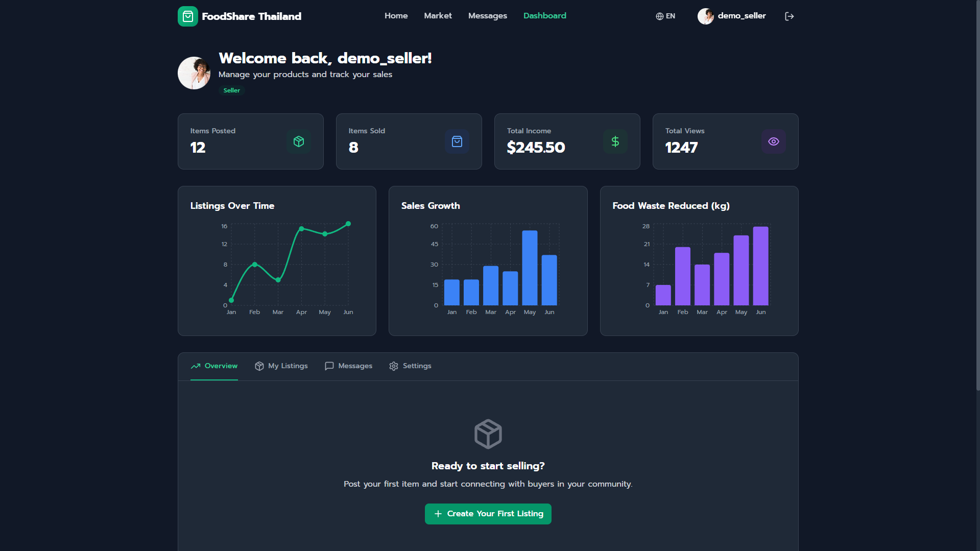Click the demo_seller account name
This screenshot has height=551, width=980.
coord(742,16)
